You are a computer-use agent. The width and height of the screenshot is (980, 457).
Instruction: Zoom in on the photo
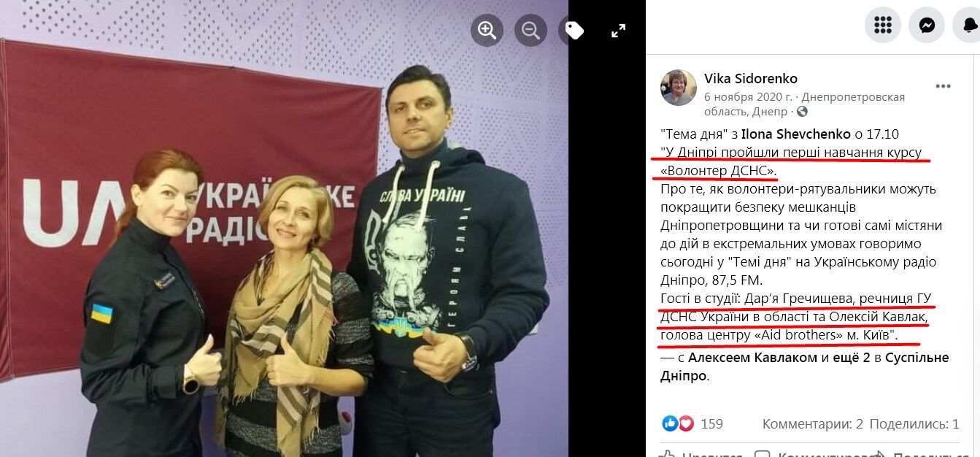coord(487,30)
